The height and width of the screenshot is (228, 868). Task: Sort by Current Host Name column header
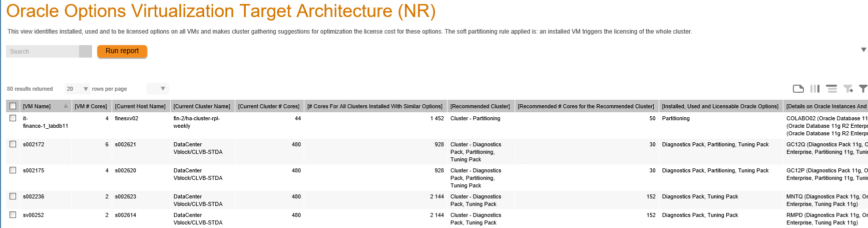point(140,106)
